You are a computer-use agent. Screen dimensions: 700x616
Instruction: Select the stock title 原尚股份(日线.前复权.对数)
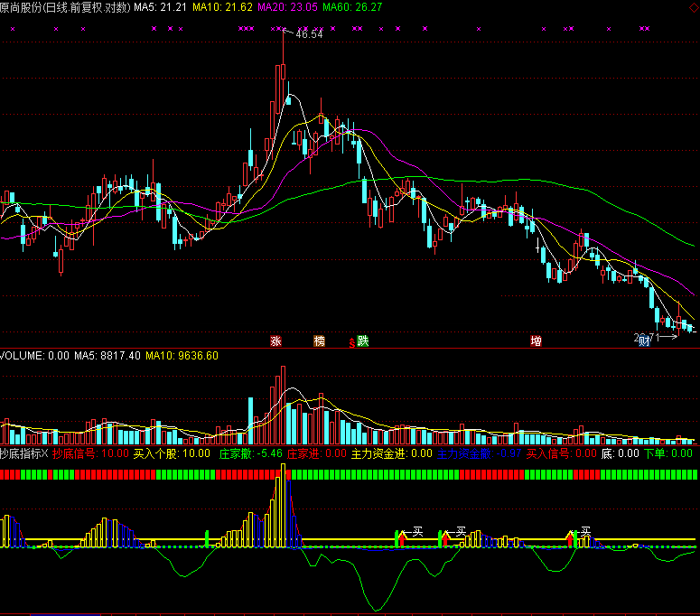[x=65, y=7]
